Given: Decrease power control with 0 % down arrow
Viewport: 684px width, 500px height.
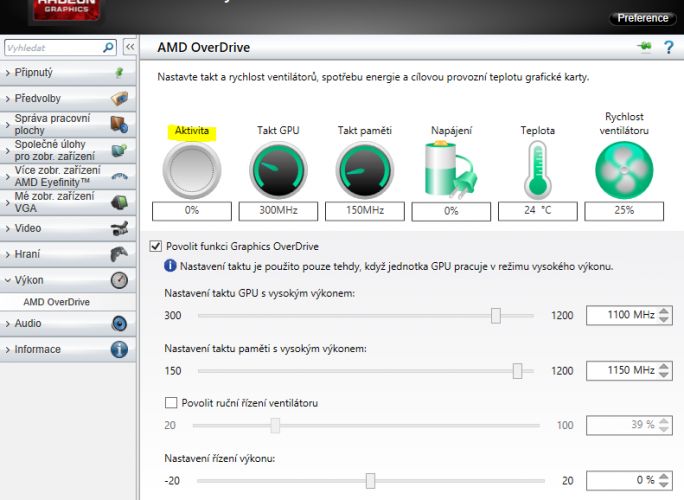Looking at the screenshot, I should 663,485.
